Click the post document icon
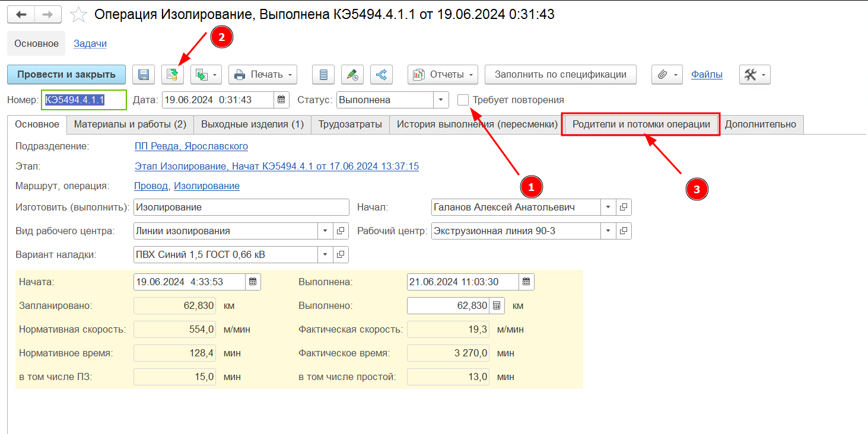 click(x=173, y=75)
